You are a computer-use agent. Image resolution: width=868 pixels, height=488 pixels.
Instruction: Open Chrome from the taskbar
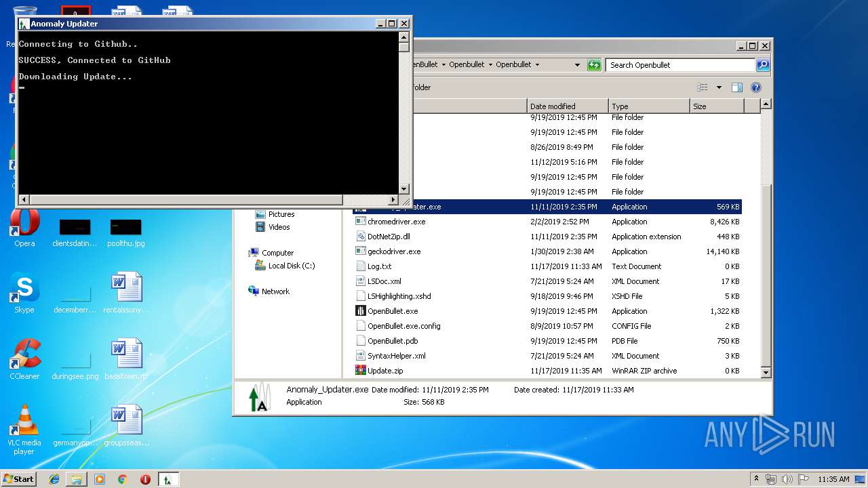[x=122, y=479]
